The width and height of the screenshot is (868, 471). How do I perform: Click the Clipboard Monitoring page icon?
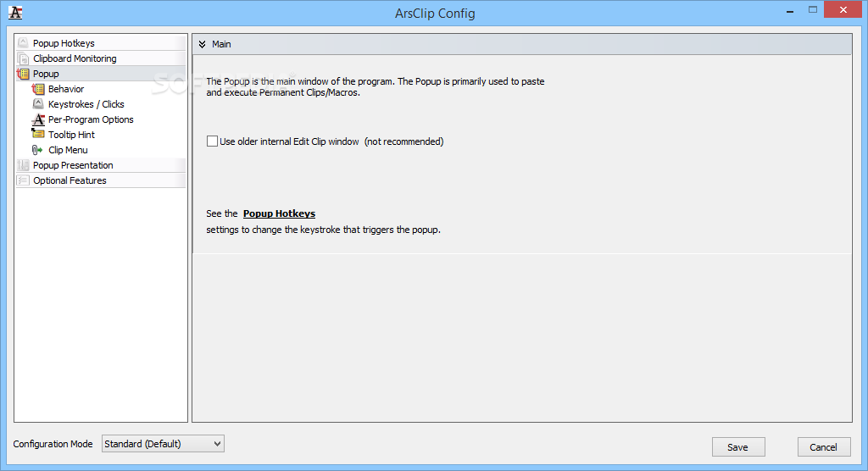pyautogui.click(x=23, y=58)
